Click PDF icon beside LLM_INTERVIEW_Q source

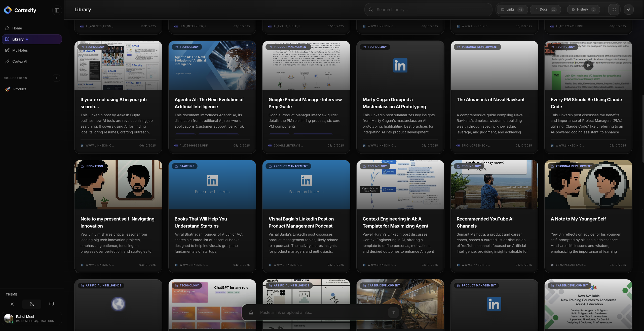point(176,26)
